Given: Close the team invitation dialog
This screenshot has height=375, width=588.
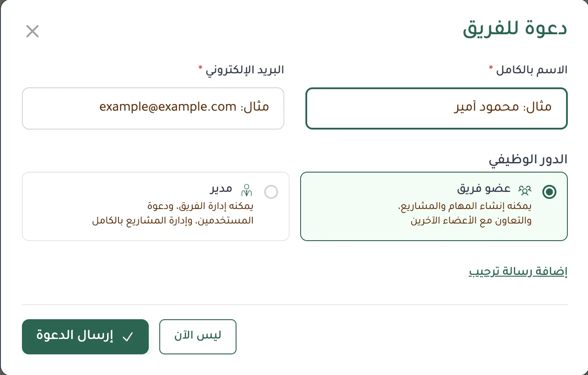Looking at the screenshot, I should click(x=32, y=31).
